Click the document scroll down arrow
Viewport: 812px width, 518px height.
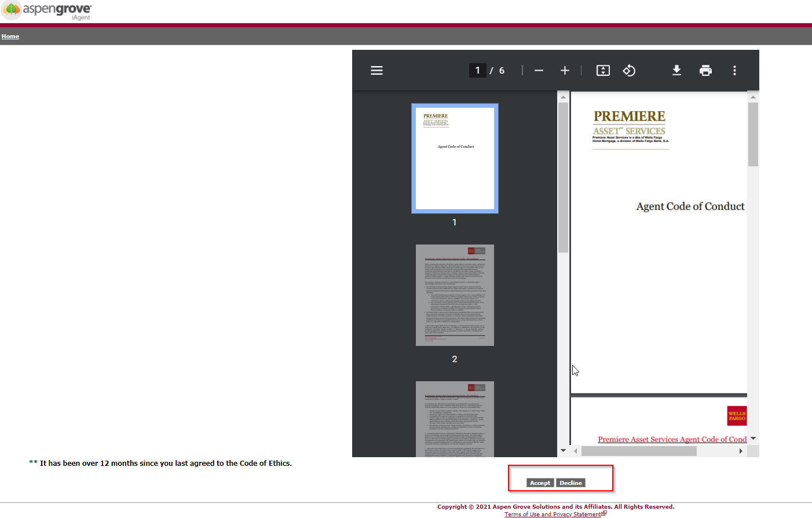[x=753, y=439]
